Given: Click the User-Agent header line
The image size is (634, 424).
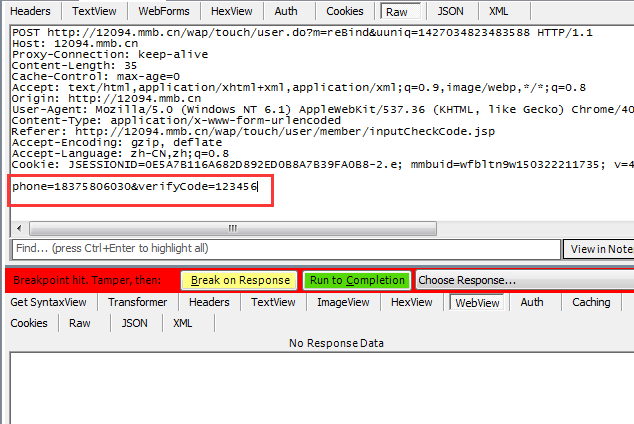Looking at the screenshot, I should click(323, 110).
